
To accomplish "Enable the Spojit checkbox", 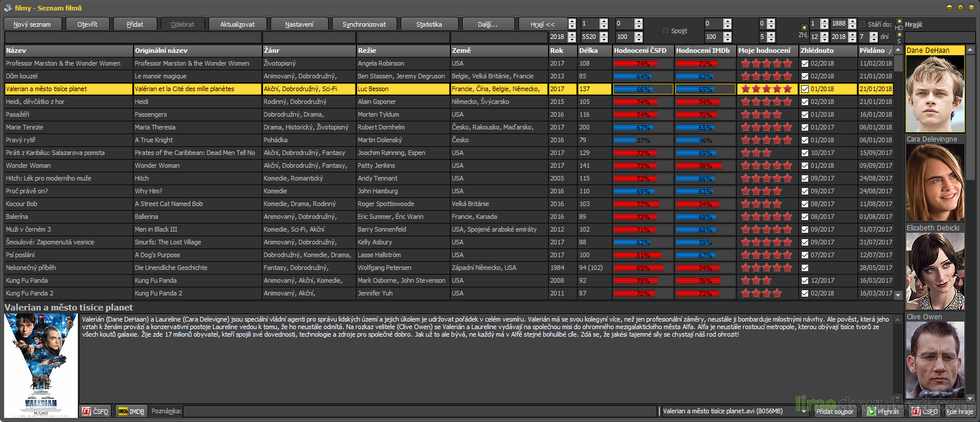I will pyautogui.click(x=665, y=31).
